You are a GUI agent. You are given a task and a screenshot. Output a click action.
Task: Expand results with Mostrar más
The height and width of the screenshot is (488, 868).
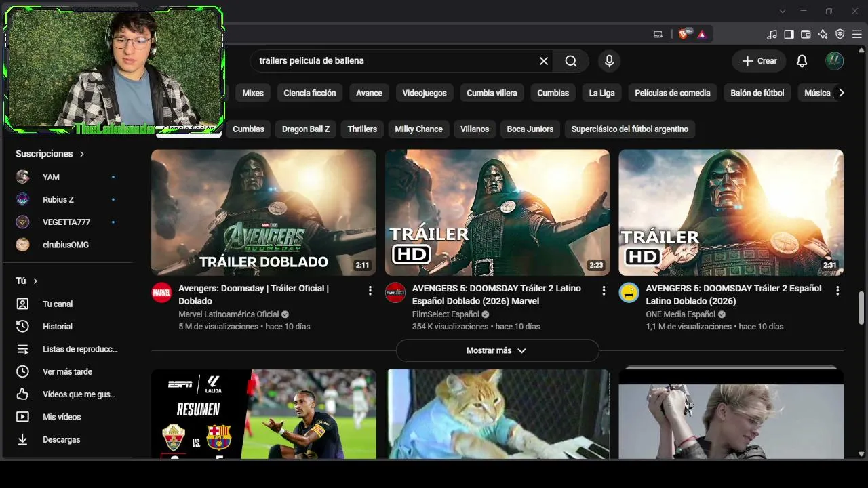[497, 350]
